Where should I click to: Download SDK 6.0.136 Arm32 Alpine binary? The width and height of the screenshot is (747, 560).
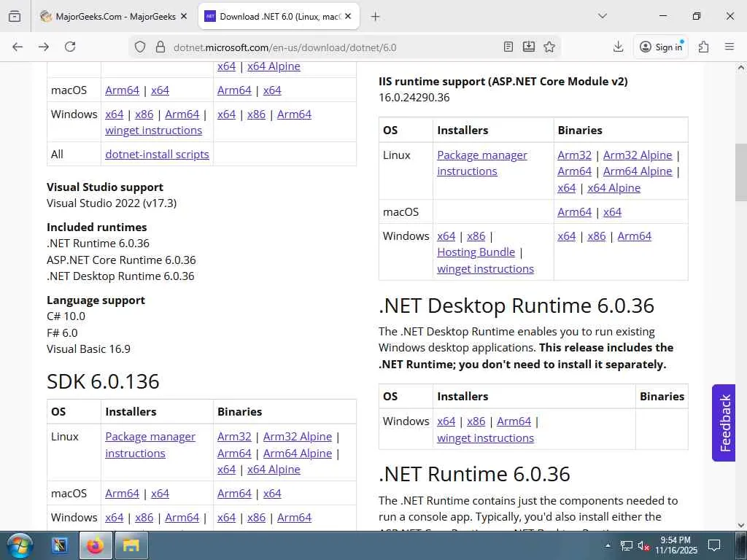[298, 437]
